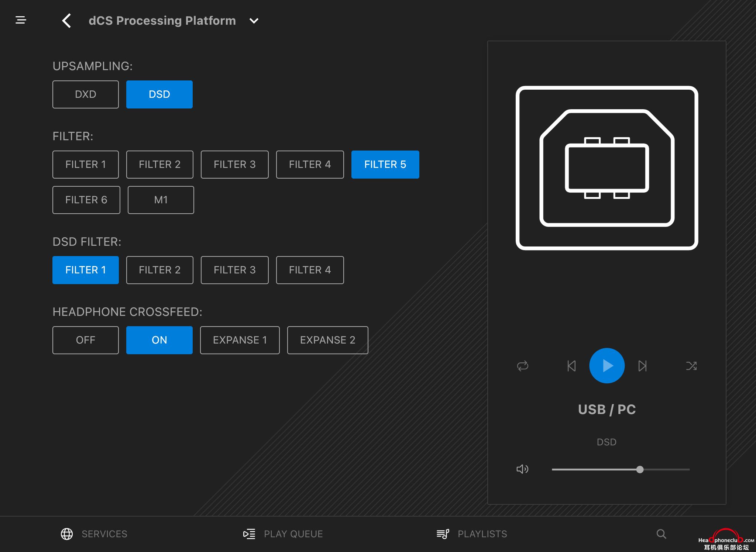Start playback with the blue play button
Screen dimensions: 756x552
click(607, 366)
